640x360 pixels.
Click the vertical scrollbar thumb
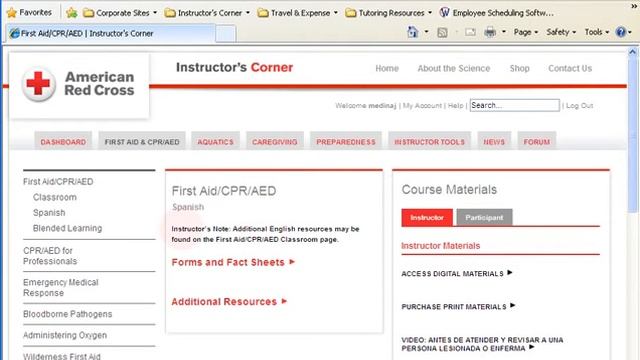pos(633,135)
